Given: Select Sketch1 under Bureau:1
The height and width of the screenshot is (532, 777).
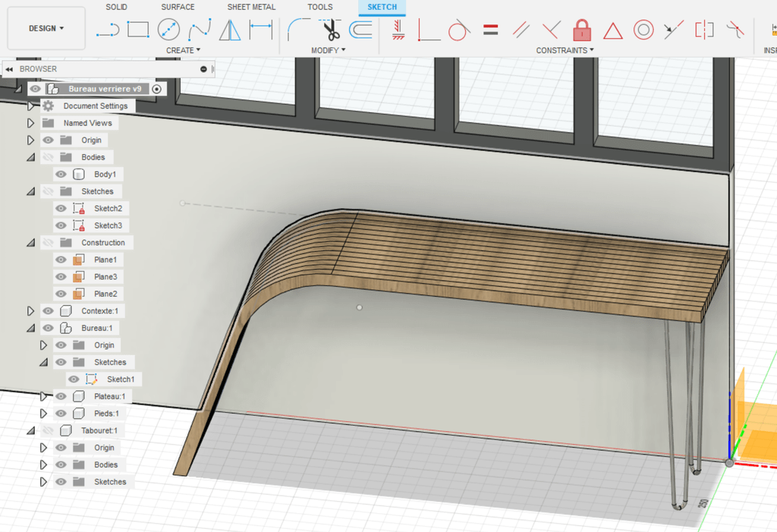Looking at the screenshot, I should click(x=121, y=379).
